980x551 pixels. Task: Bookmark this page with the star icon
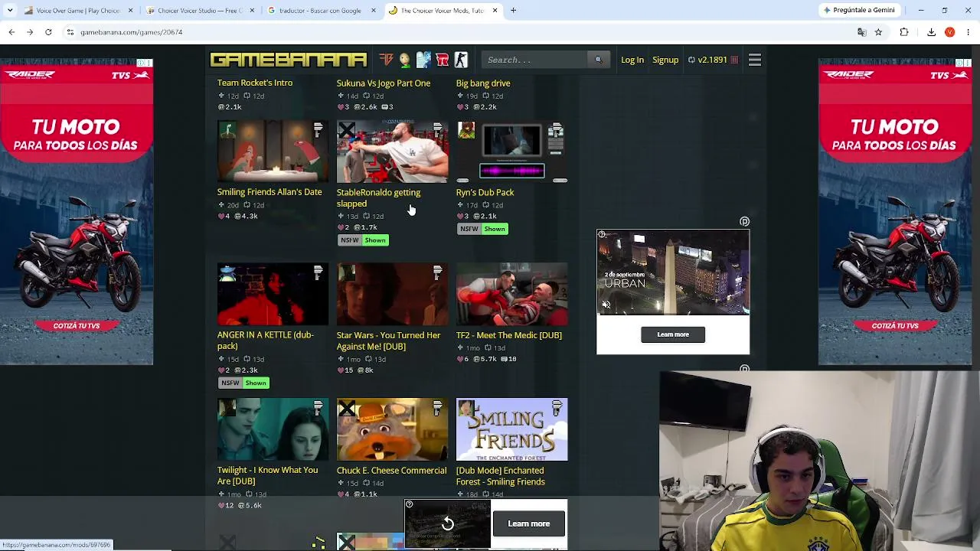tap(878, 32)
